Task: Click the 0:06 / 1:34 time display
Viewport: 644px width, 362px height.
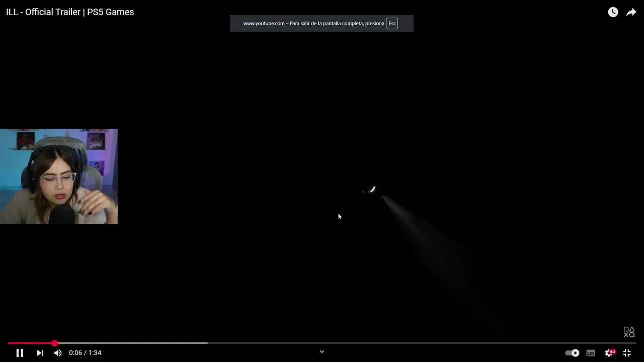Action: [85, 353]
